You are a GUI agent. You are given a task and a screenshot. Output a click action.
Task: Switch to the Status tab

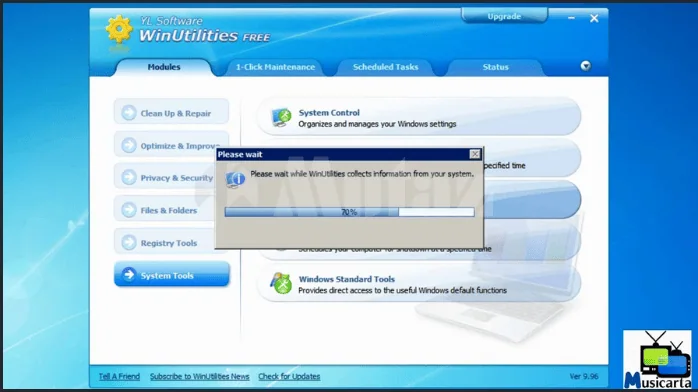pos(495,67)
